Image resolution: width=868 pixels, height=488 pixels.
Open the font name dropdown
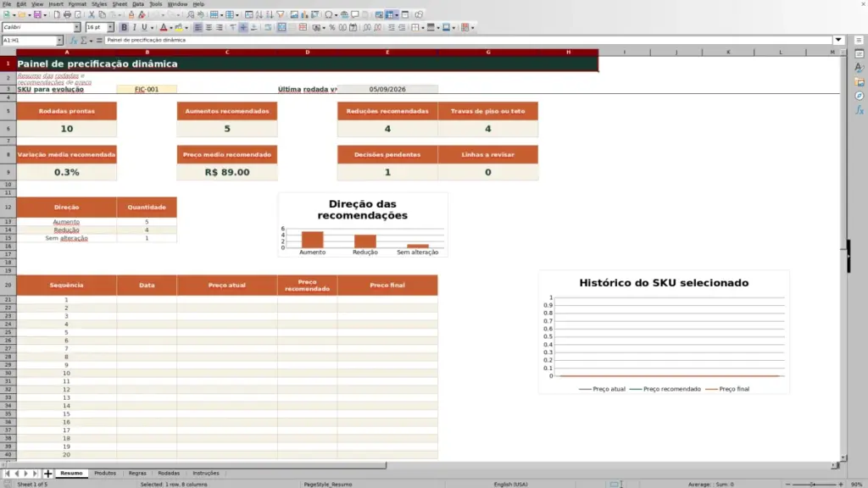[x=77, y=27]
